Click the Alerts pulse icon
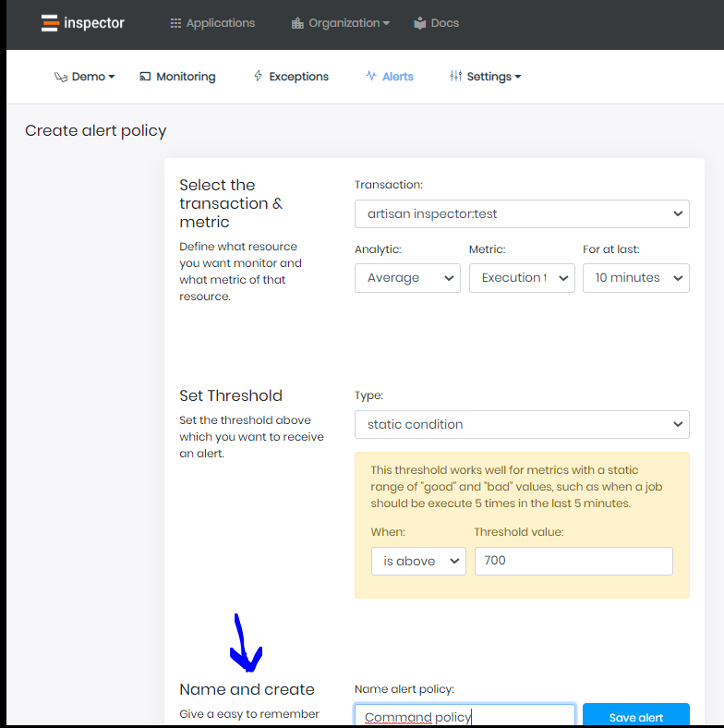Screen dimensions: 724x728 371,77
